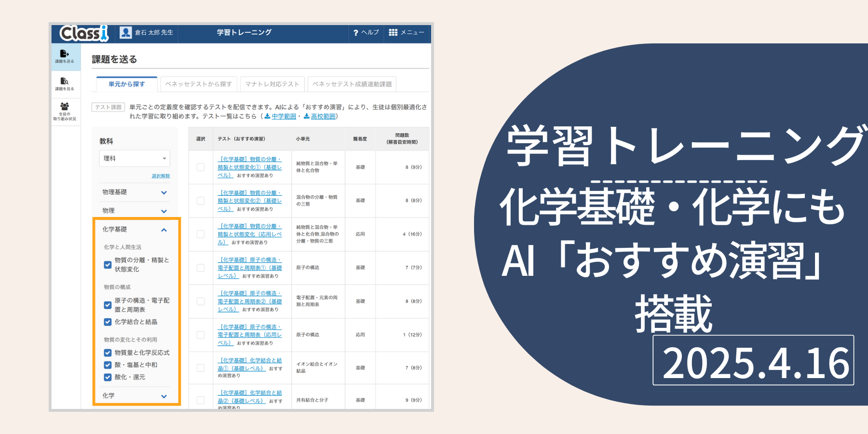This screenshot has width=868, height=434.
Task: Open the ヘルプ question mark icon
Action: click(356, 33)
